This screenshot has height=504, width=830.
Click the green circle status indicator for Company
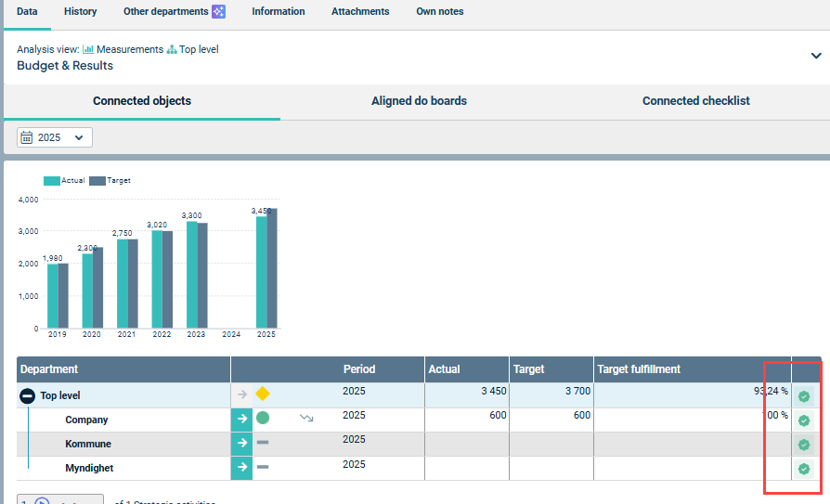click(x=263, y=419)
